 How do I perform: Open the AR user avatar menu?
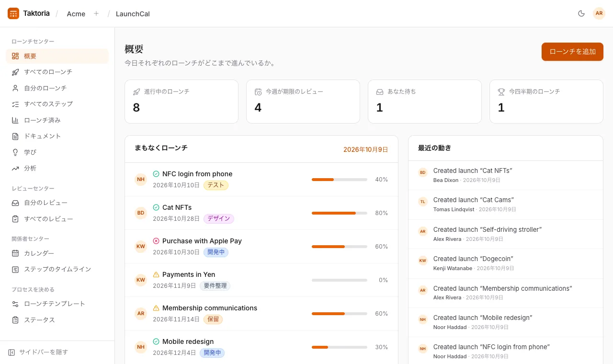pos(599,13)
